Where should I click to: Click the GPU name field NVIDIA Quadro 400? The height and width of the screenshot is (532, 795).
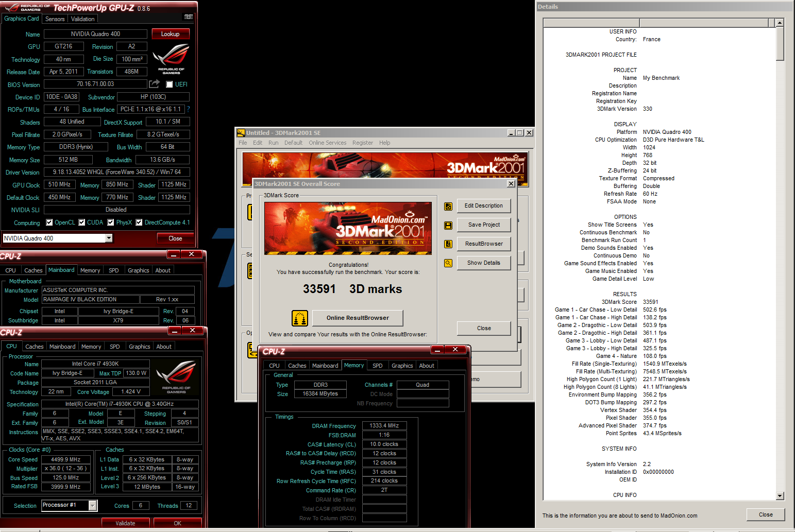point(95,34)
